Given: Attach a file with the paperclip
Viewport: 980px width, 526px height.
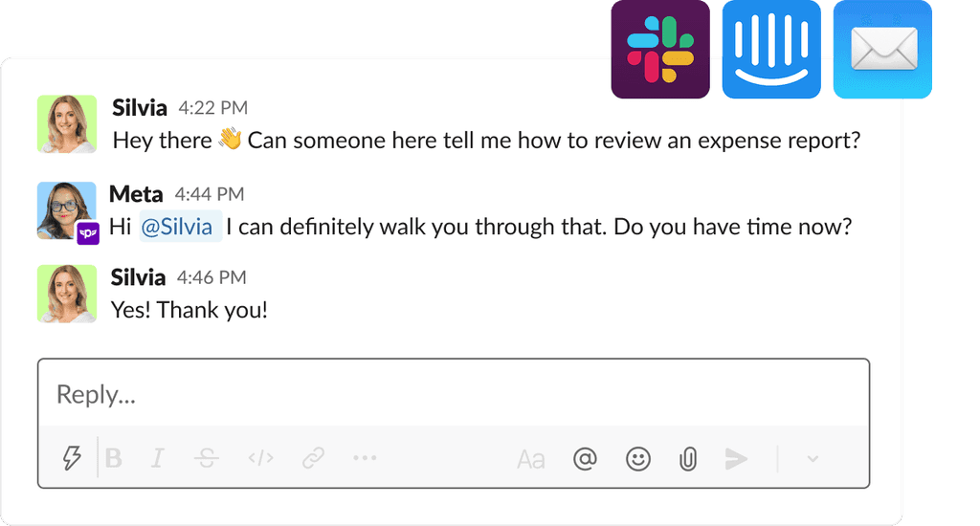Looking at the screenshot, I should pyautogui.click(x=686, y=459).
